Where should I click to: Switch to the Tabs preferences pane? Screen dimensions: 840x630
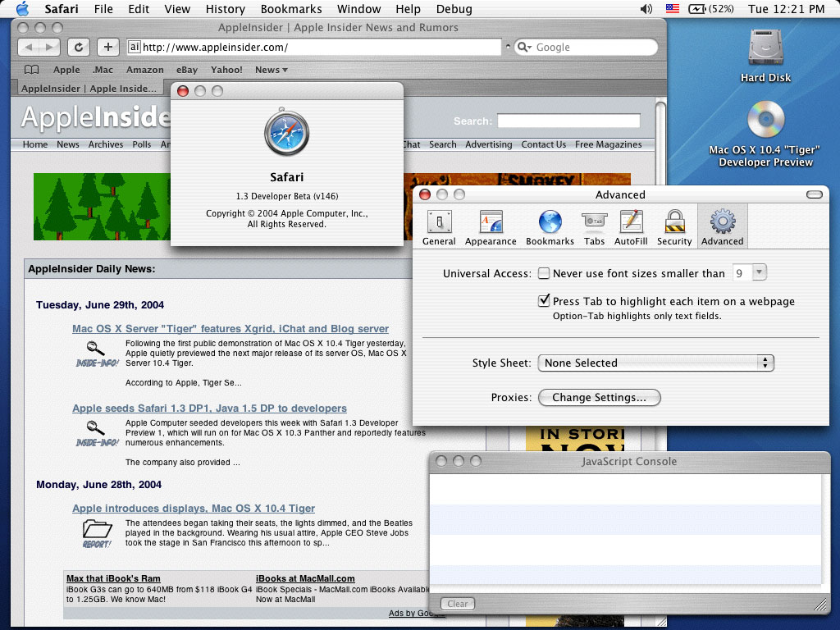point(594,227)
